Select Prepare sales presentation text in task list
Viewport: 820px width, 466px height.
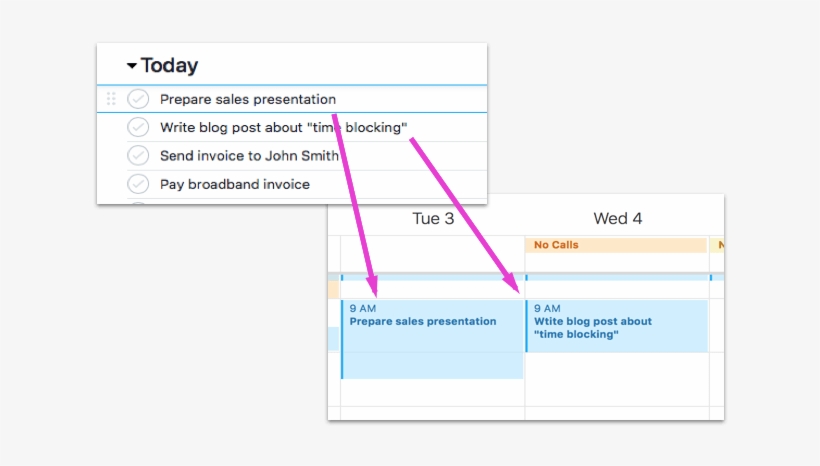247,99
